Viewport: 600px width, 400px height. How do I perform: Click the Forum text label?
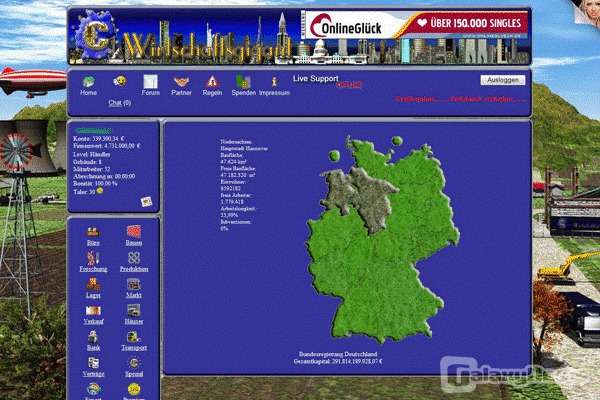150,93
